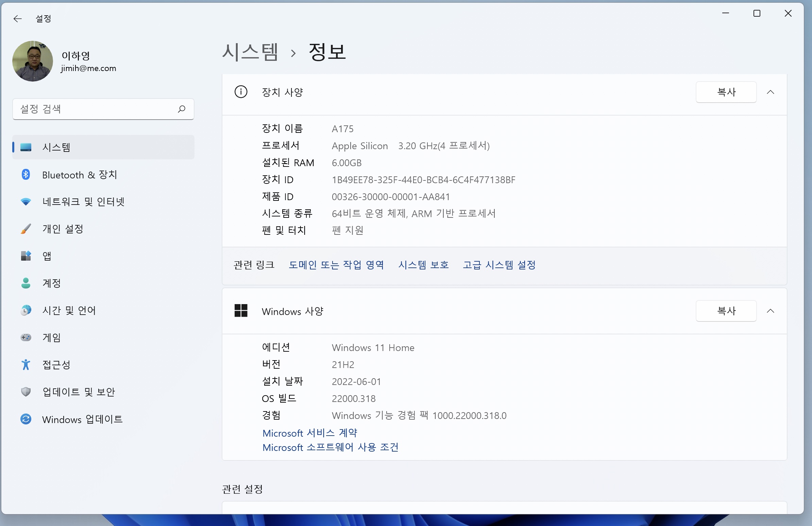The height and width of the screenshot is (526, 812).
Task: Select 펜 지원 value
Action: (348, 230)
